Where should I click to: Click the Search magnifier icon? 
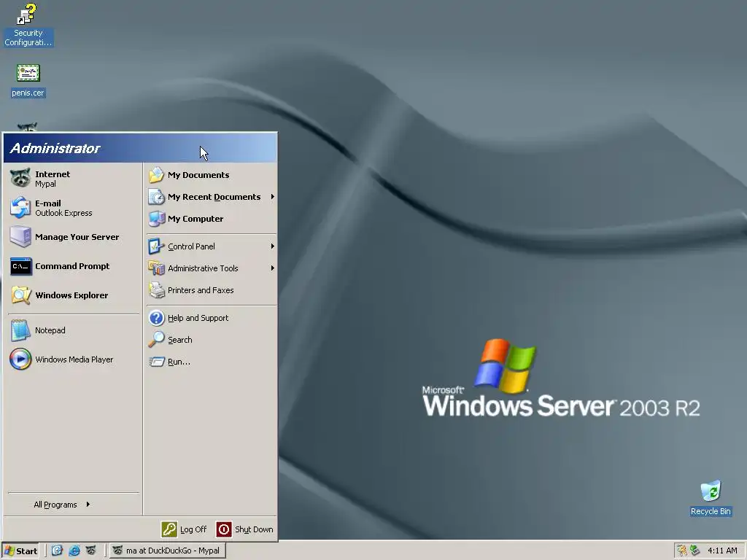point(156,340)
